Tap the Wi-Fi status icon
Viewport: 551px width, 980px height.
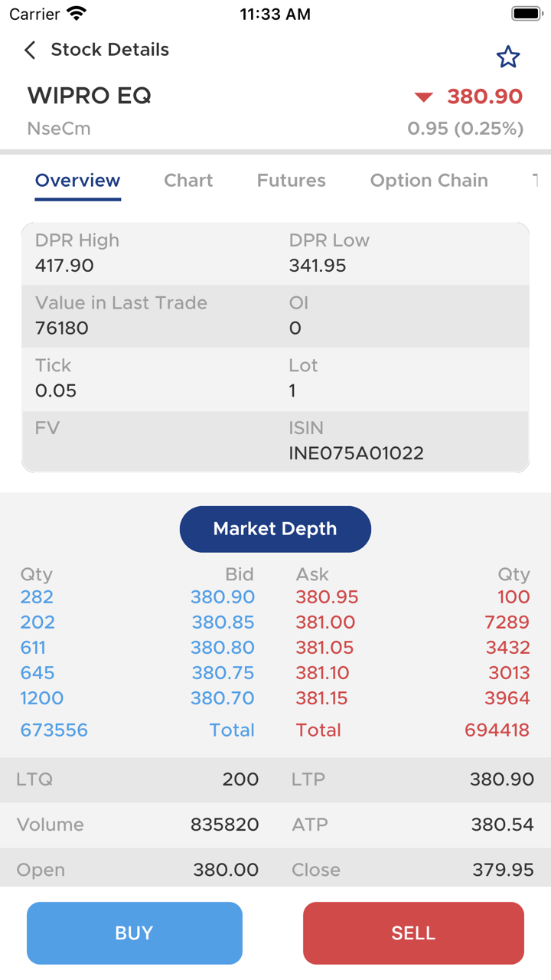77,14
